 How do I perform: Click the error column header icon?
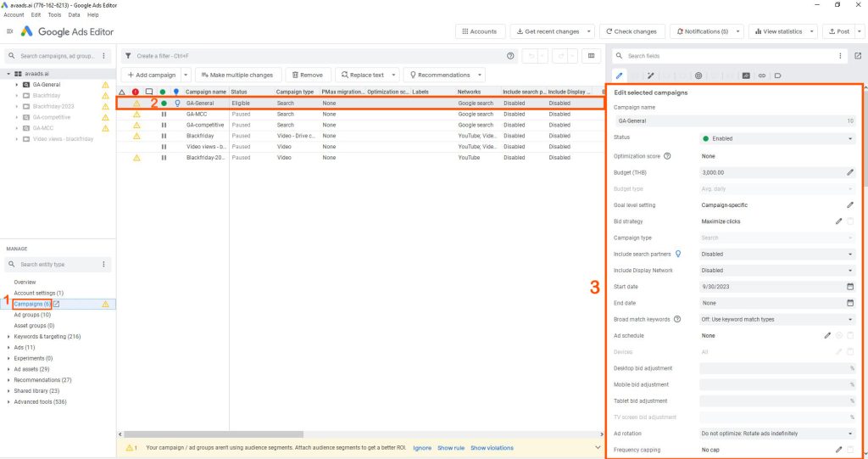click(x=136, y=92)
